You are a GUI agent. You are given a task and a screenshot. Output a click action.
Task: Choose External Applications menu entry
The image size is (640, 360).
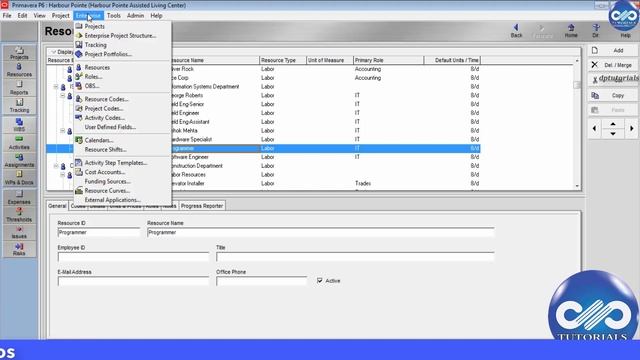point(113,200)
